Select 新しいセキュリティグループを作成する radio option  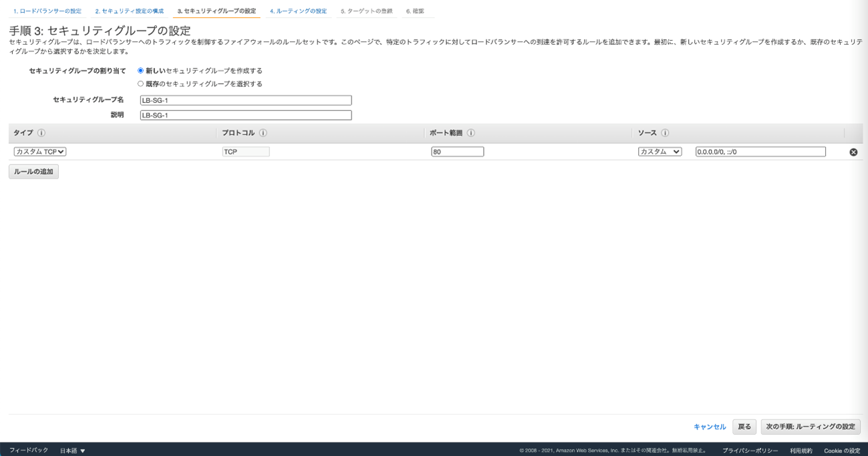pyautogui.click(x=141, y=71)
